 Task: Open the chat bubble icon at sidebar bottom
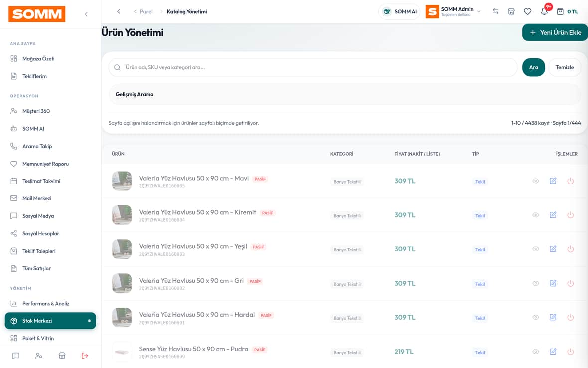click(x=16, y=355)
